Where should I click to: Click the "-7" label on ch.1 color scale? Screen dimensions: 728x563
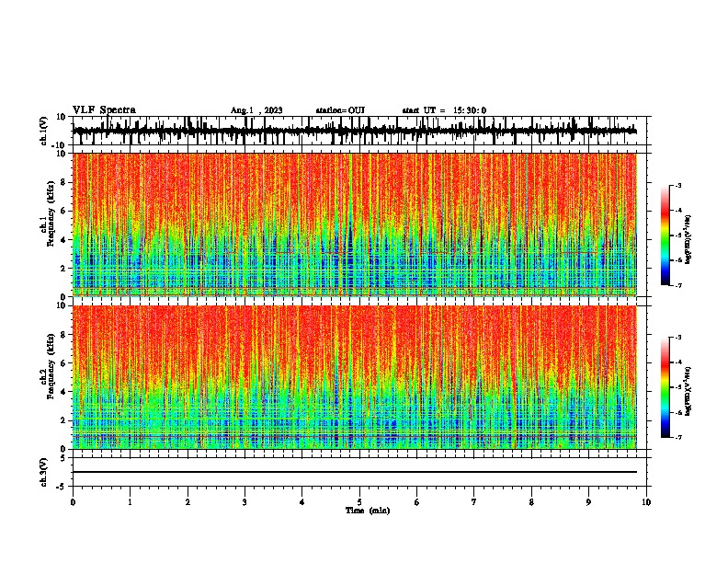[x=677, y=285]
